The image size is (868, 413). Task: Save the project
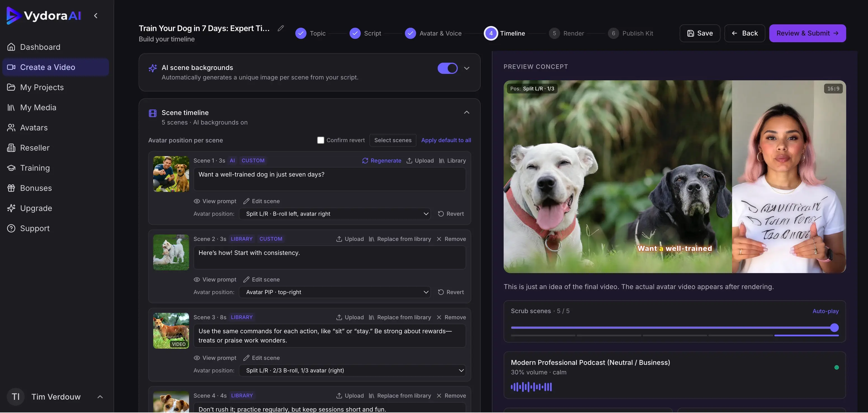(x=700, y=33)
